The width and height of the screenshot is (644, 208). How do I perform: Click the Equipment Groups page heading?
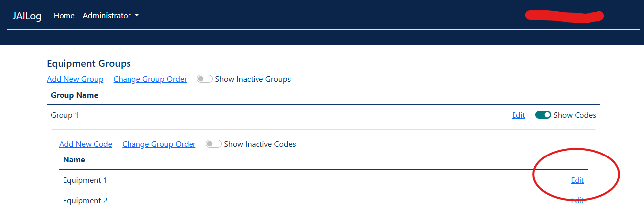(x=89, y=63)
